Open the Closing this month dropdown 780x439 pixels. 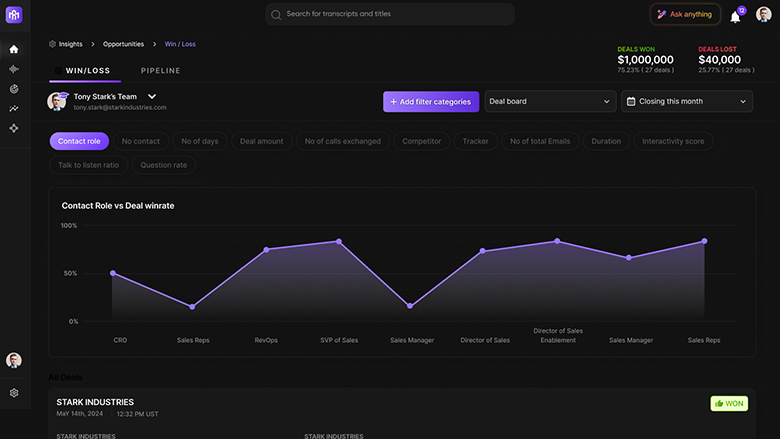(686, 101)
